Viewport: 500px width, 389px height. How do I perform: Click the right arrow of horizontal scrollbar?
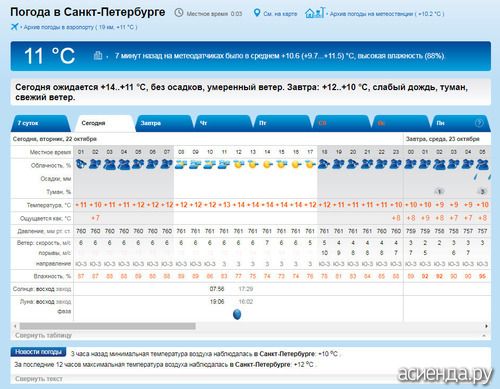(x=486, y=326)
